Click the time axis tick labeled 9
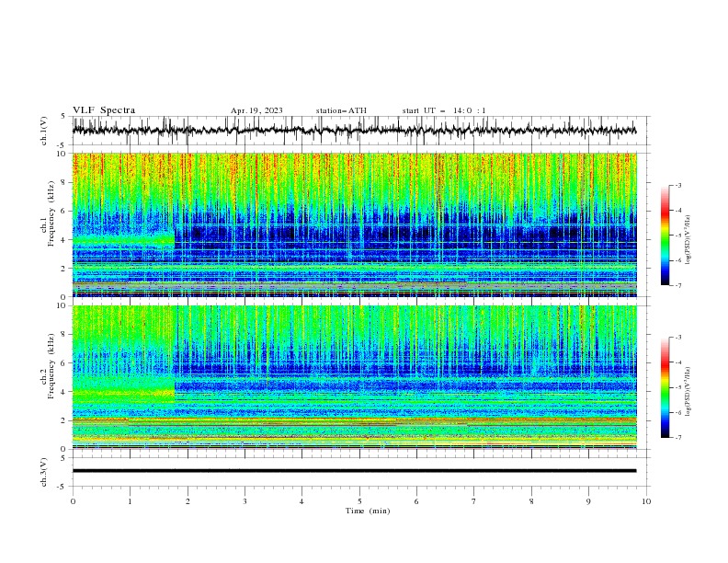728x563 pixels. coord(588,501)
